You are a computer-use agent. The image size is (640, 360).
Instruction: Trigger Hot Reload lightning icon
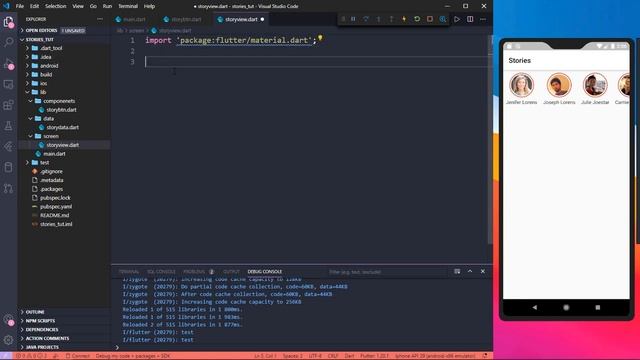(x=404, y=19)
